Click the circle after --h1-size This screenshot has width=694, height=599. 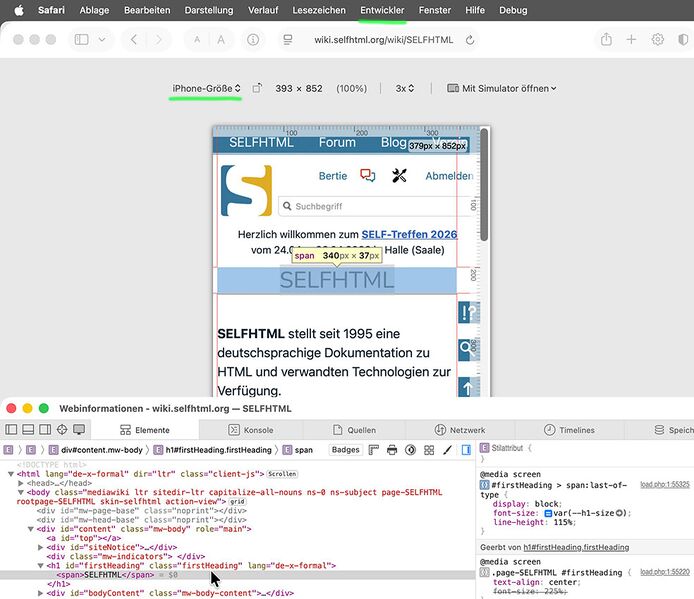621,513
